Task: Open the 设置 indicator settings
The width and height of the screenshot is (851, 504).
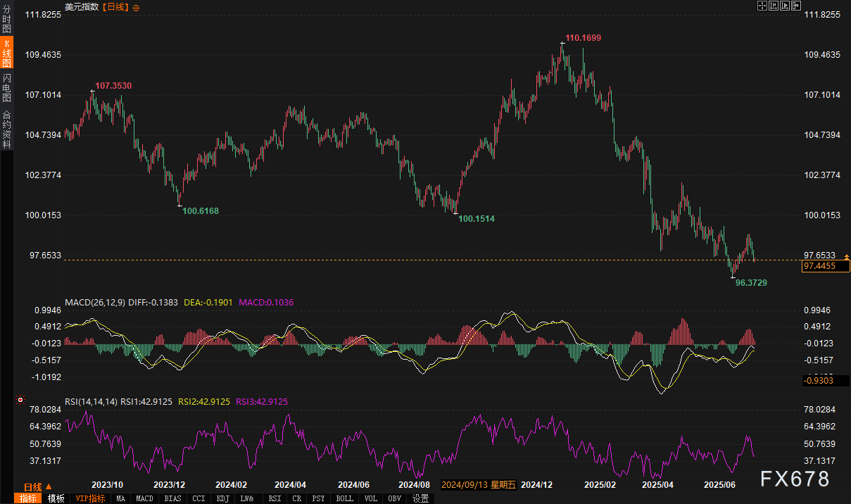Action: pos(420,498)
